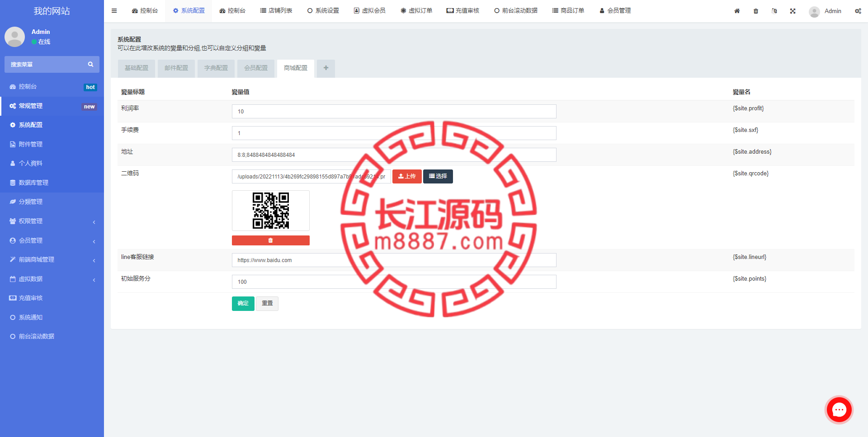The image size is (868, 437).
Task: Expand 虚拟数据 sidebar menu
Action: (x=52, y=279)
